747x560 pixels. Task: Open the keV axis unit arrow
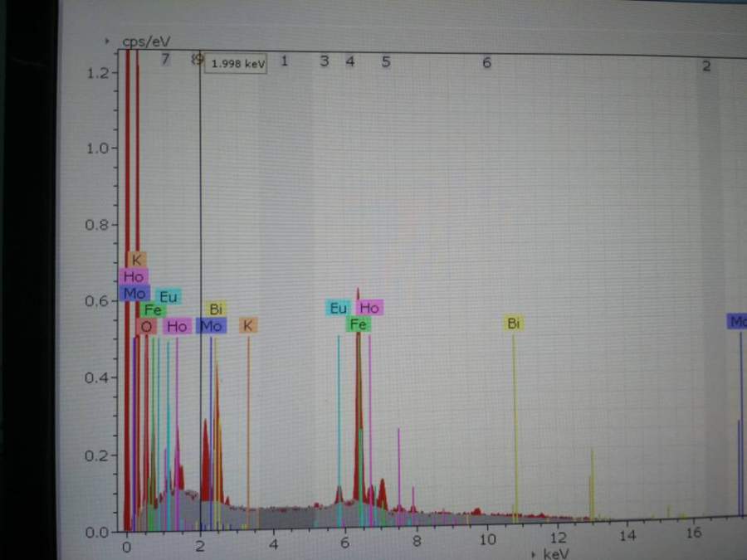tap(534, 554)
